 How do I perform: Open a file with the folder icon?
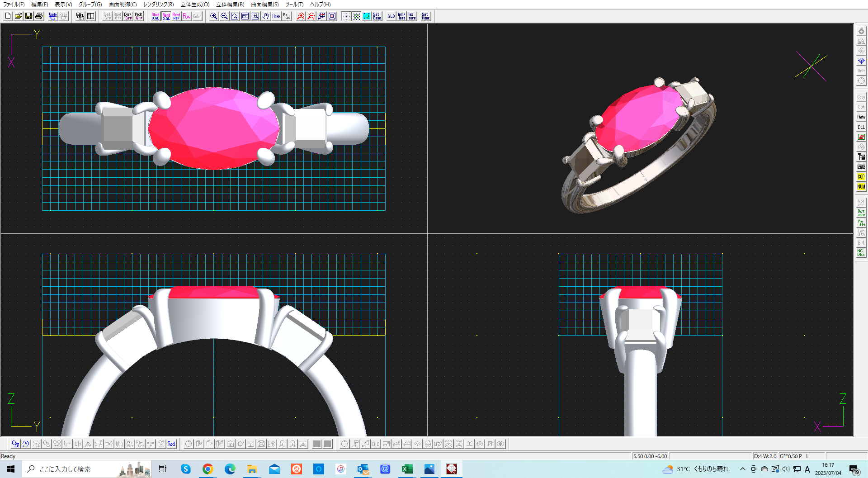tap(18, 16)
